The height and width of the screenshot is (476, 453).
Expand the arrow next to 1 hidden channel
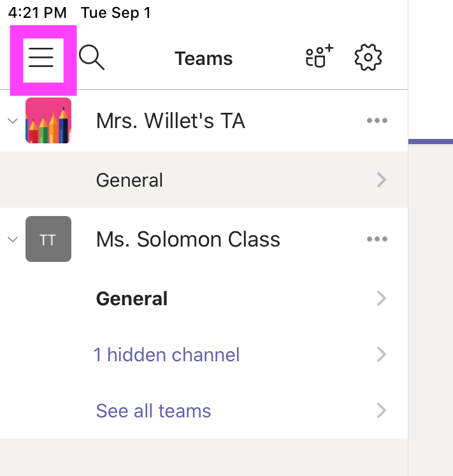(x=382, y=354)
